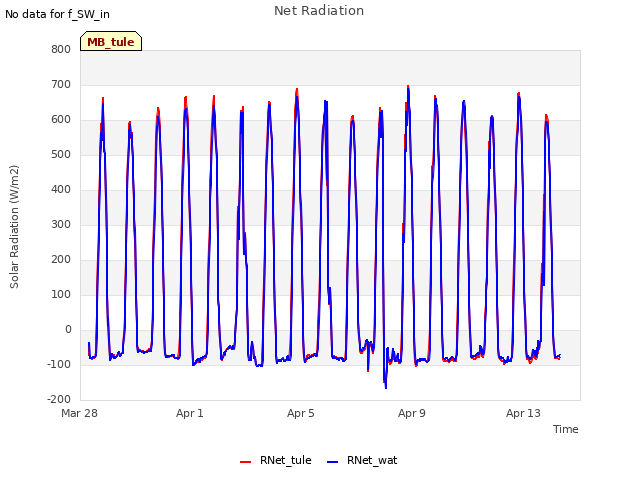Click the -200 y-axis tick label
Image resolution: width=640 pixels, height=480 pixels.
coord(59,399)
